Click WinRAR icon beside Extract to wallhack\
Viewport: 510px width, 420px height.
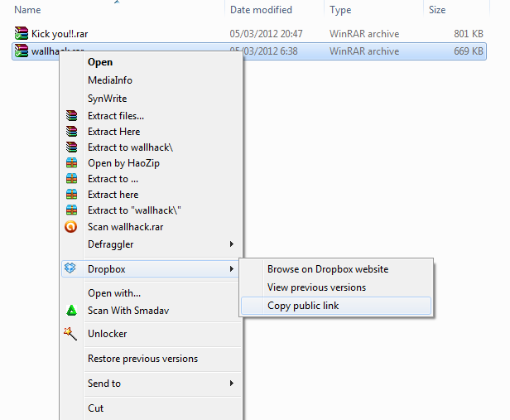[x=71, y=147]
